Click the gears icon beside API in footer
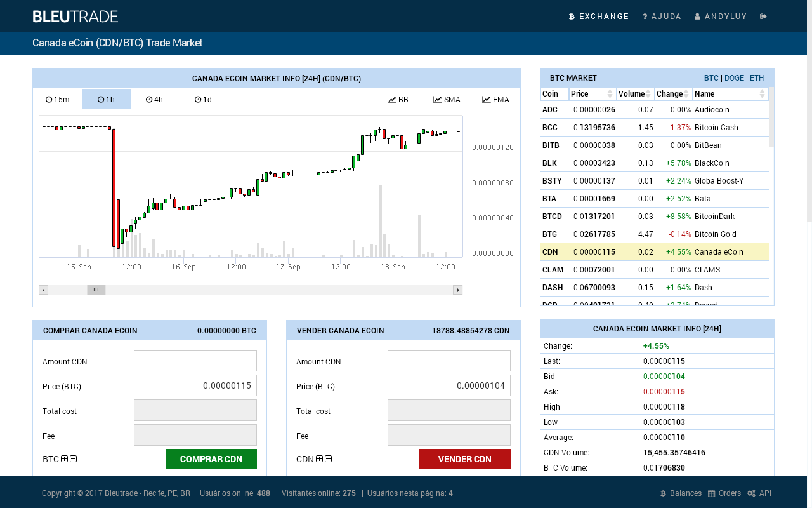This screenshot has height=508, width=812. (x=751, y=493)
